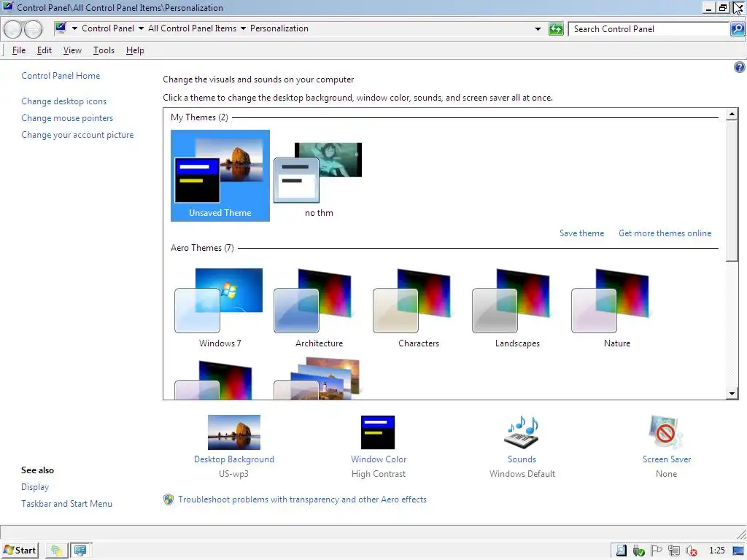747x560 pixels.
Task: Select the Unsaved Theme thumbnail
Action: (220, 175)
